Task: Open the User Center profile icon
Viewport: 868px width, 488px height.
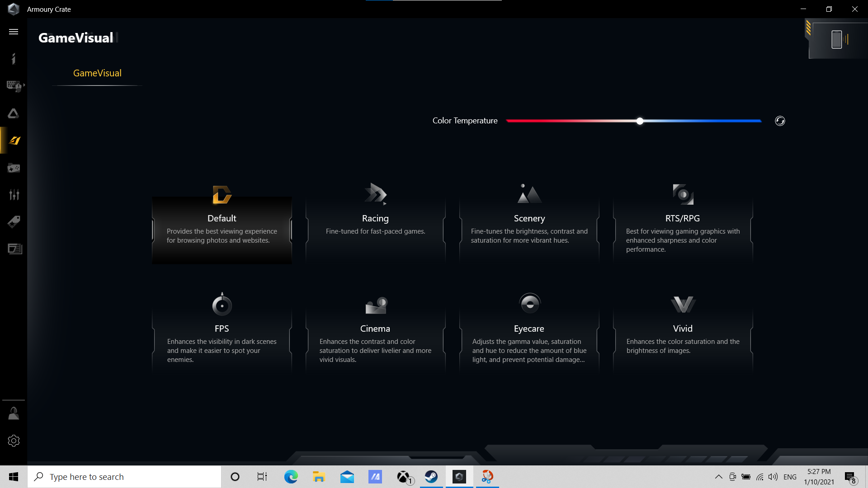Action: tap(14, 413)
